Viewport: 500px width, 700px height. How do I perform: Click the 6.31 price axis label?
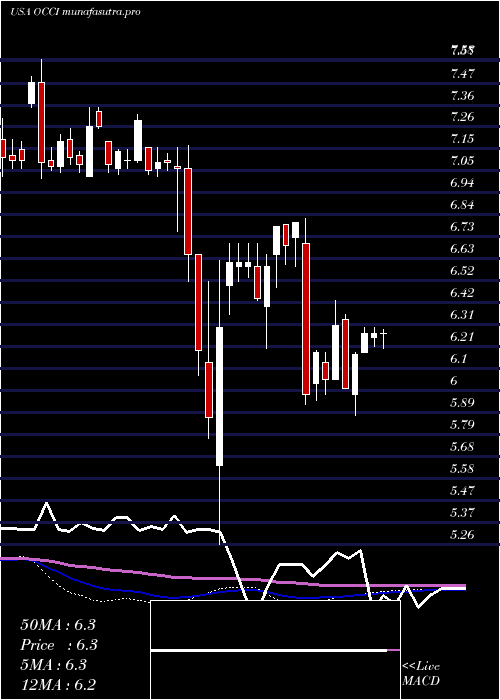tap(463, 315)
